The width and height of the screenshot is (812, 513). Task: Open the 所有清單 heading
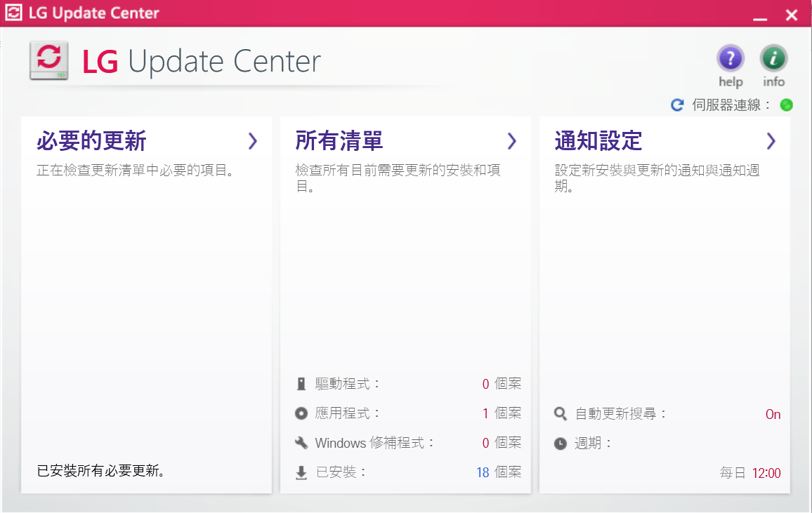339,141
